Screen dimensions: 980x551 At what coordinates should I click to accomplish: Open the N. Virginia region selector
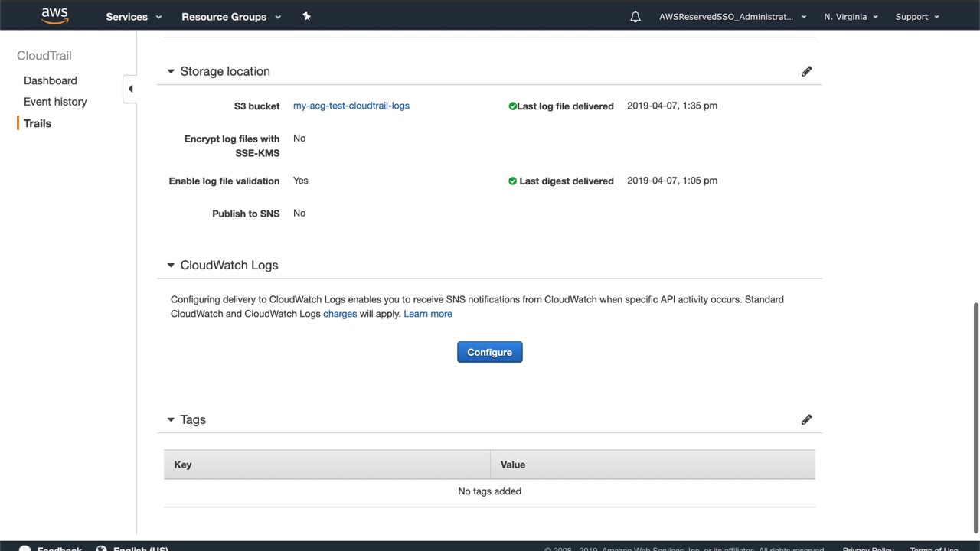pos(851,17)
